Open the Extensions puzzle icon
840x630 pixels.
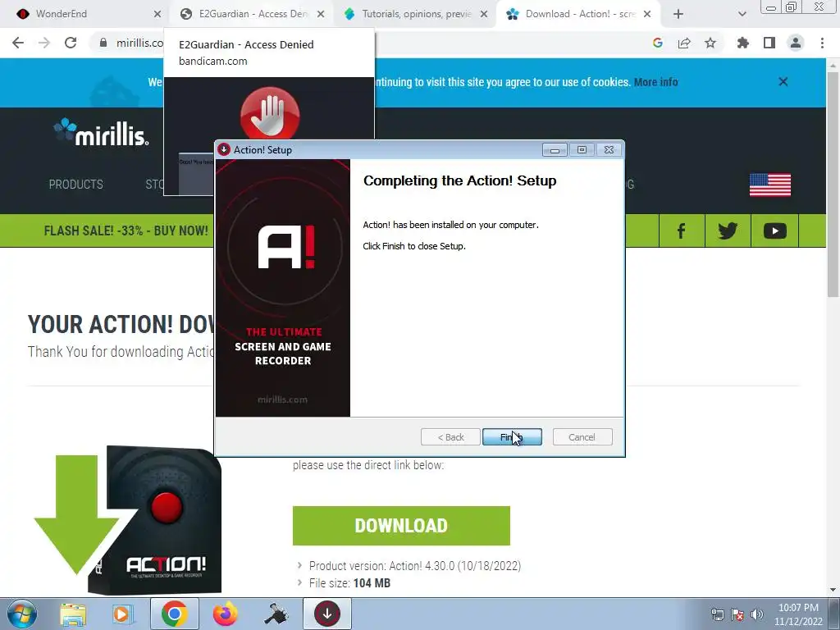point(743,43)
